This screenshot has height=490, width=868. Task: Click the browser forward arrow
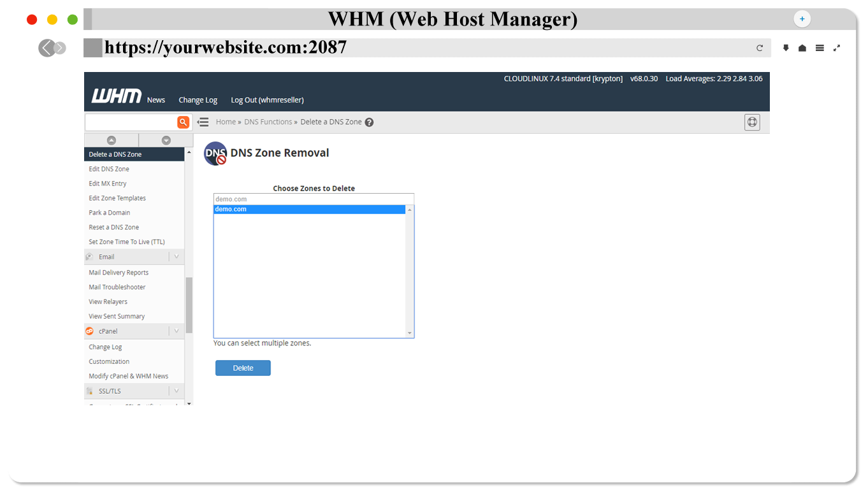(x=60, y=48)
